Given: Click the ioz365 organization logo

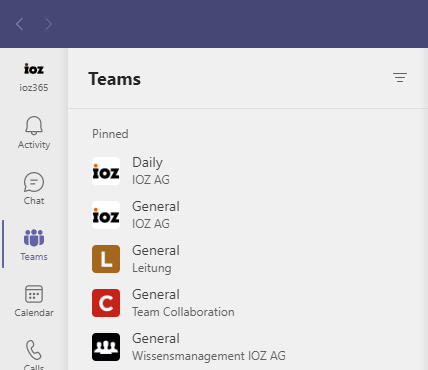Looking at the screenshot, I should pos(34,69).
